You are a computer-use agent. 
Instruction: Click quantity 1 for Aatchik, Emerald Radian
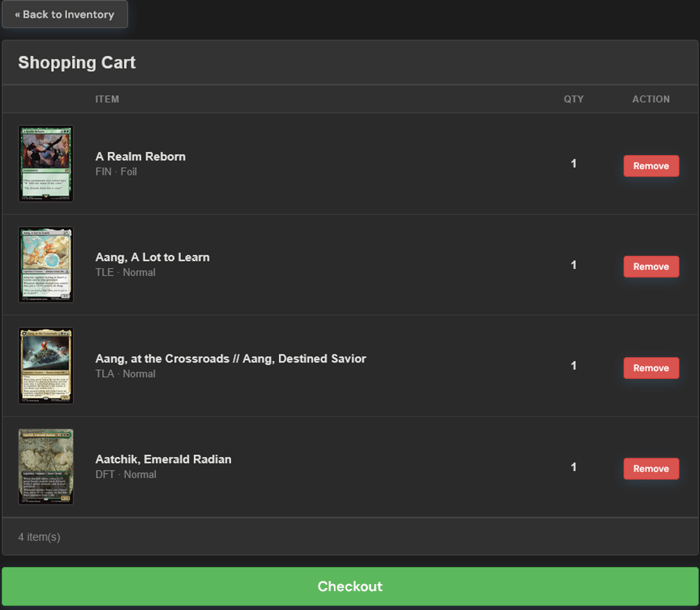573,467
